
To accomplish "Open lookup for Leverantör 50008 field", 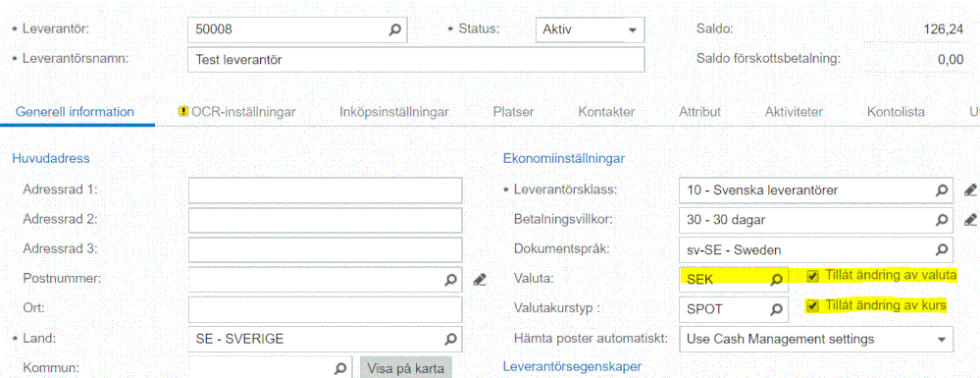I will pyautogui.click(x=394, y=29).
